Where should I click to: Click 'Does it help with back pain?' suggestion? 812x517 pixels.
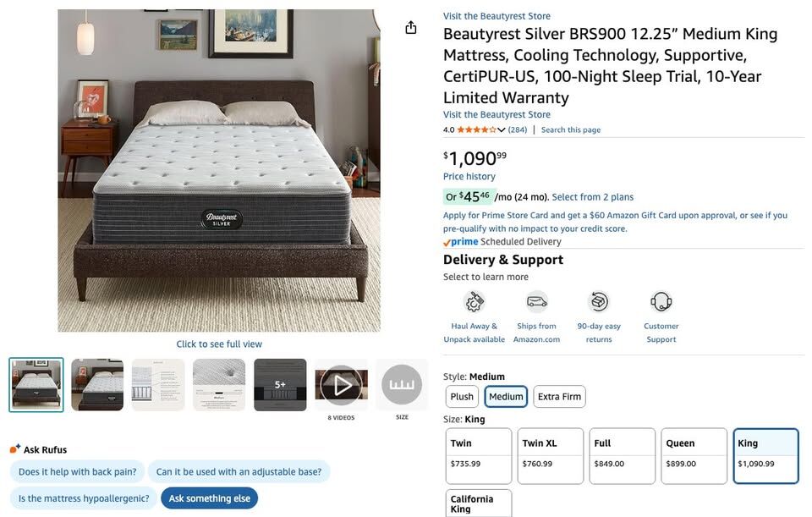[x=77, y=471]
